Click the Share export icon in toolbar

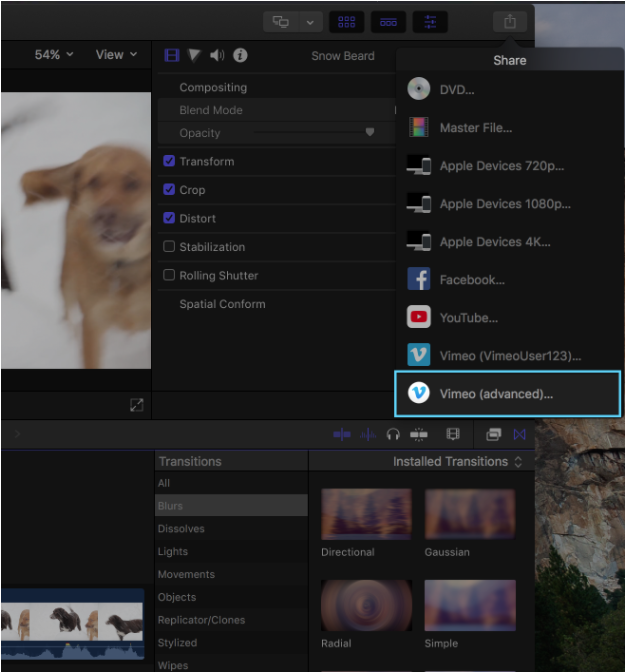510,22
